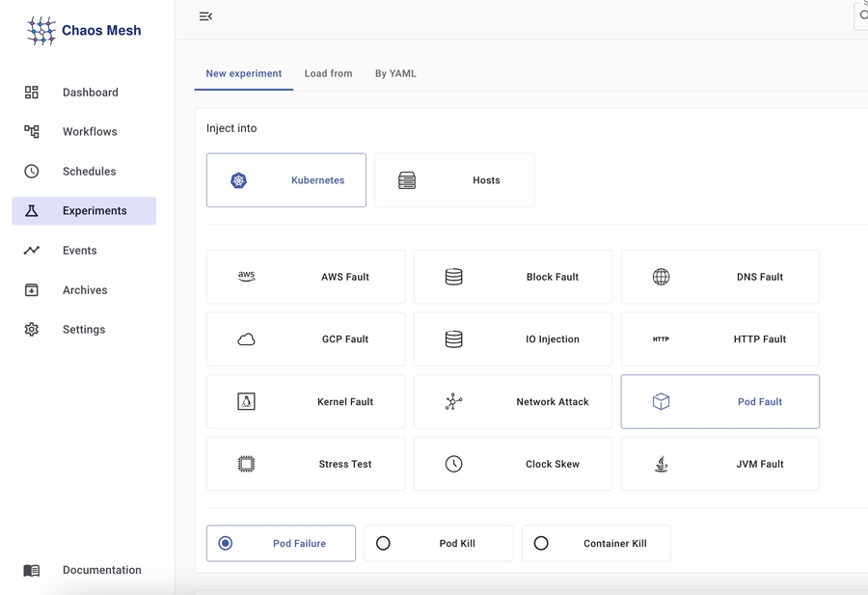The width and height of the screenshot is (868, 595).
Task: Select the GCP Fault cloud icon
Action: tap(246, 339)
